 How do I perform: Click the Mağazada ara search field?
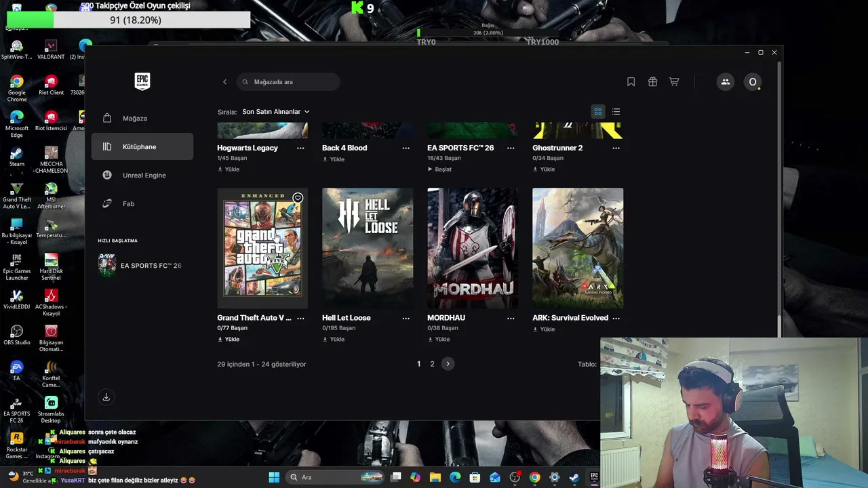(x=288, y=82)
